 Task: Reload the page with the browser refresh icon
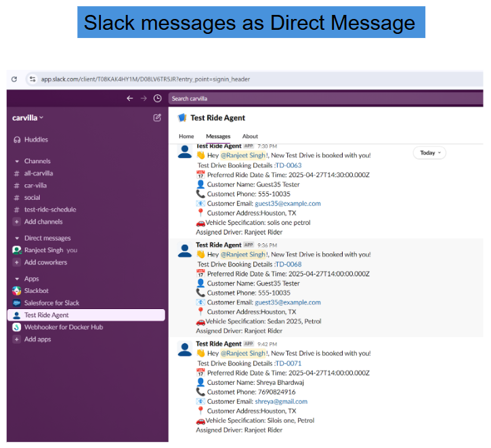(x=14, y=79)
